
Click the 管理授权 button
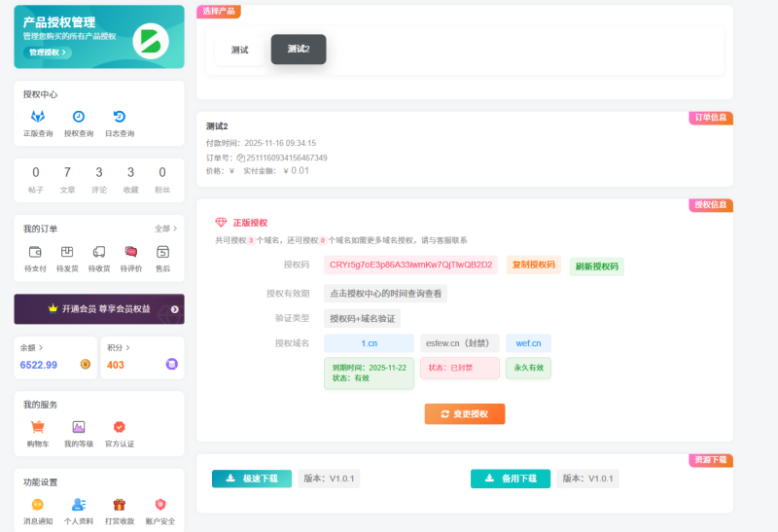tap(47, 53)
